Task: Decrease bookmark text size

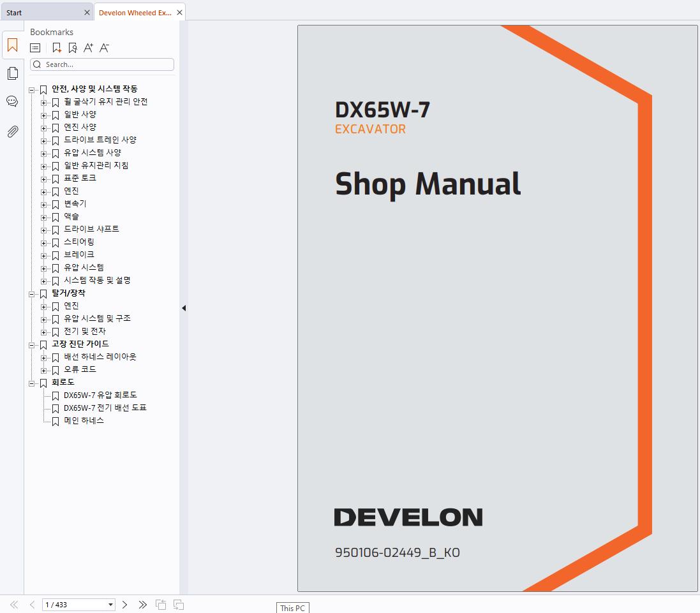Action: tap(104, 48)
